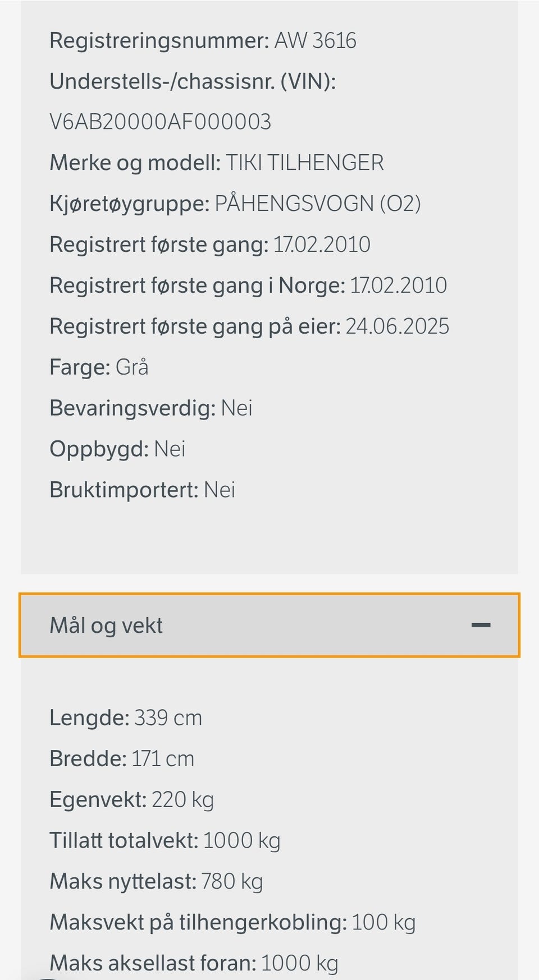Click 'Merke og modell' TIKI TILHENGER line
Screen dimensions: 539x980
217,163
